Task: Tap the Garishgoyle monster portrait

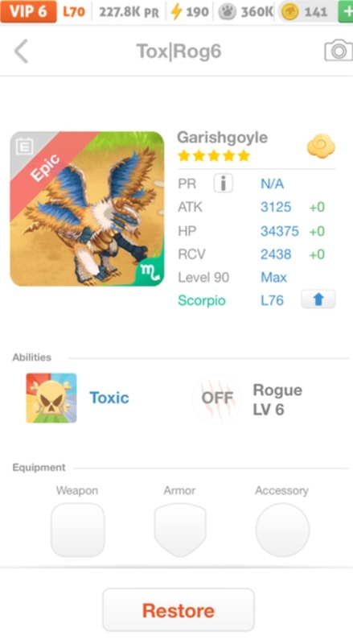Action: [87, 209]
